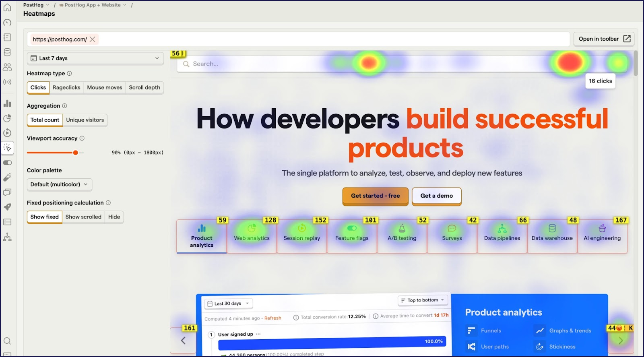Select the Feature flags tab
The height and width of the screenshot is (357, 644).
pyautogui.click(x=352, y=237)
